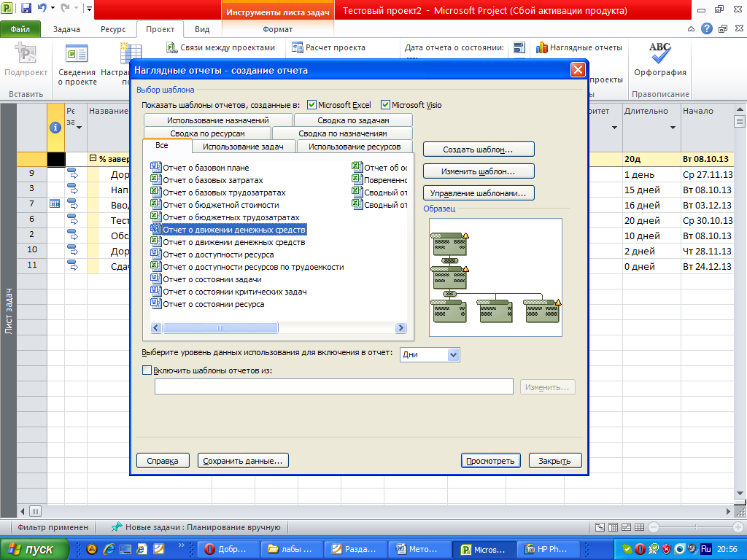Image resolution: width=747 pixels, height=560 pixels.
Task: Open task mode column header dropdown arrow
Action: [79, 128]
